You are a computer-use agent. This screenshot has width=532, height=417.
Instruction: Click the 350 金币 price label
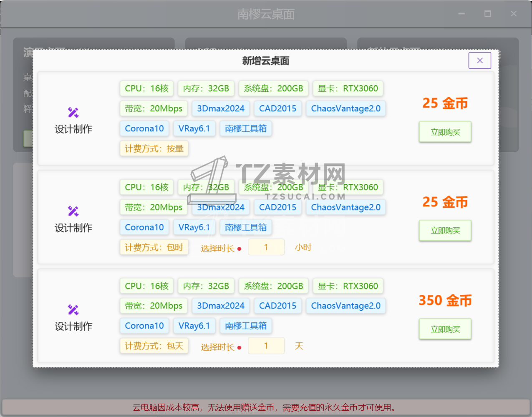click(x=445, y=300)
